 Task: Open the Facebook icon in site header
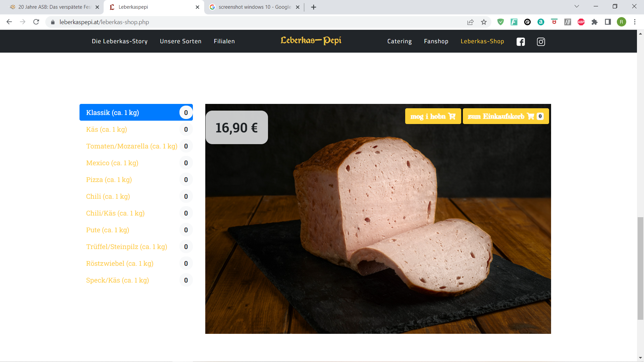pos(521,42)
